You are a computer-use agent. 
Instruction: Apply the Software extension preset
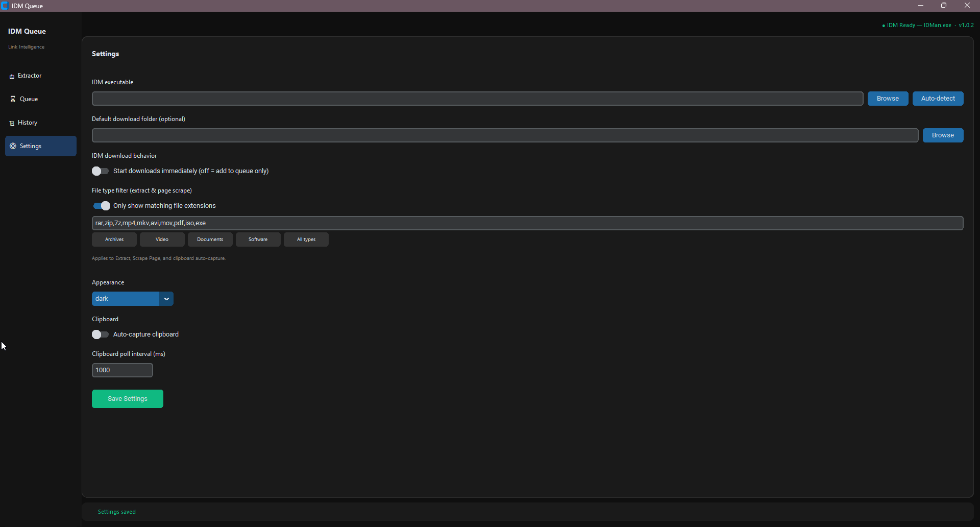(258, 239)
